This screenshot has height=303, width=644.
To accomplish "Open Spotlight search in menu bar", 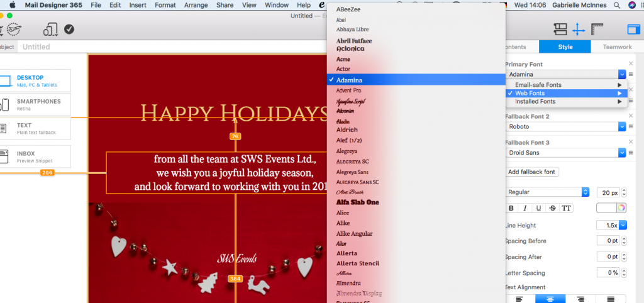I will (x=616, y=5).
